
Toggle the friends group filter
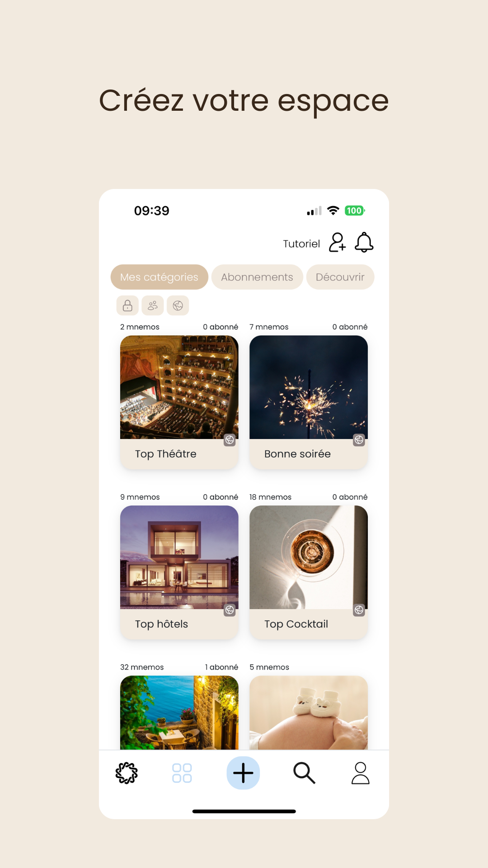153,306
